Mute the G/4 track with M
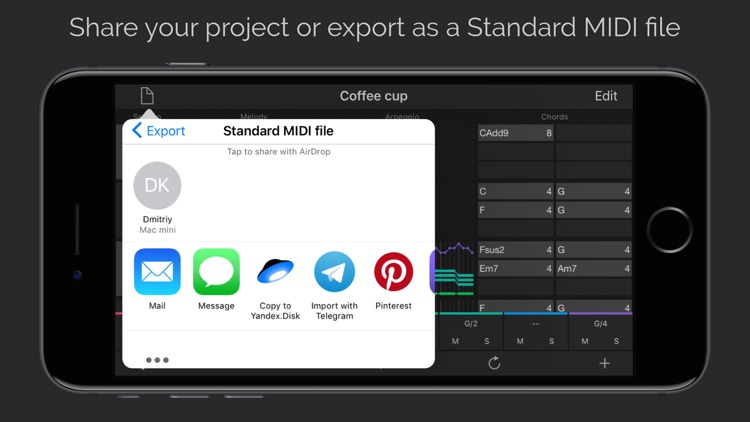 click(585, 341)
